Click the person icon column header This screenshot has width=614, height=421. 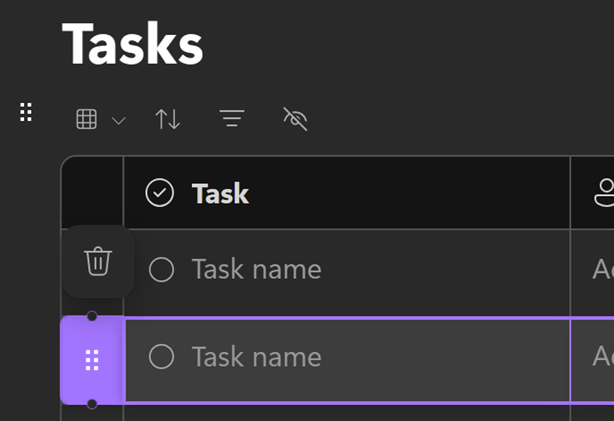point(603,193)
